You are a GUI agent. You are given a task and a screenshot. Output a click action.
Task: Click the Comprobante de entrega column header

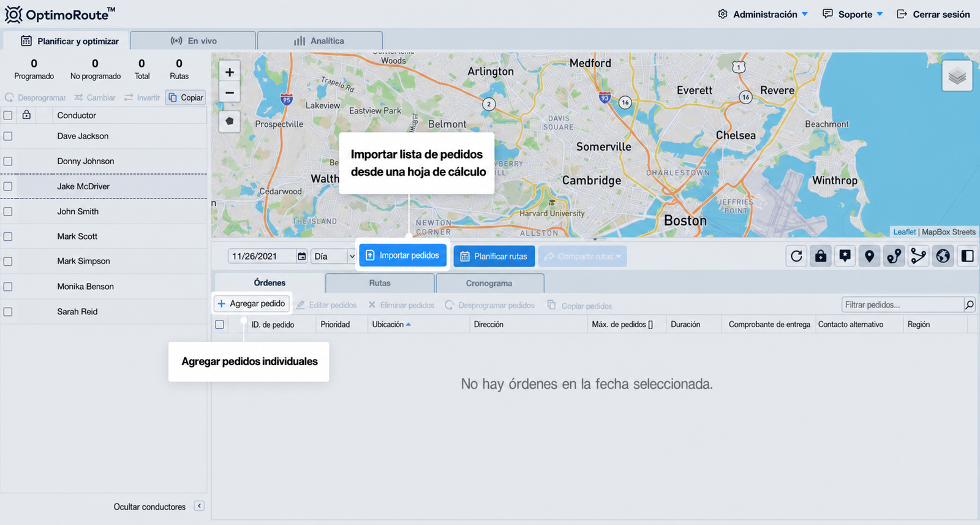point(769,324)
